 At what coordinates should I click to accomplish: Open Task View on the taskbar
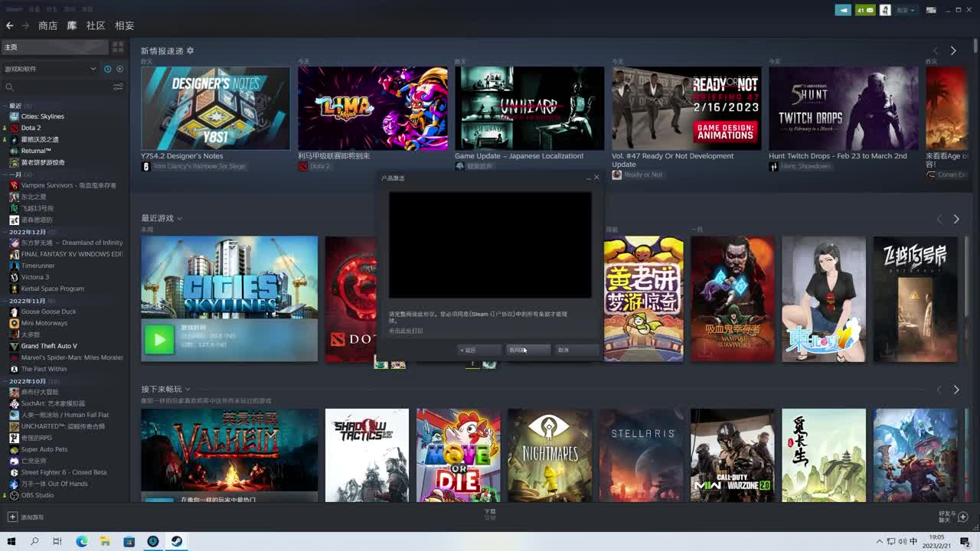coord(57,542)
